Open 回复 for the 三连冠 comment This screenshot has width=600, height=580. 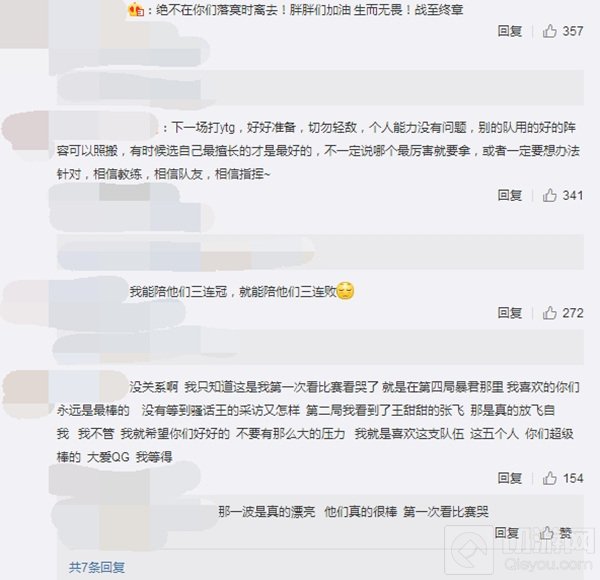coord(510,313)
